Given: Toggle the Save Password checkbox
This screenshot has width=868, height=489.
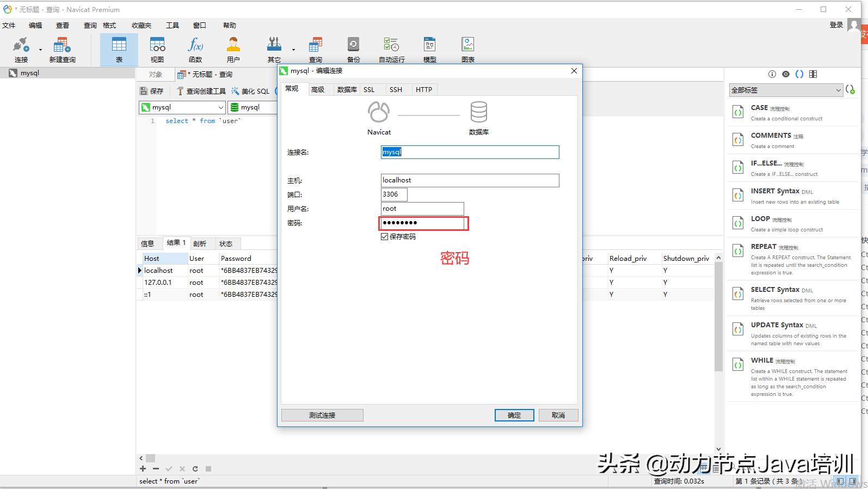Looking at the screenshot, I should point(384,236).
